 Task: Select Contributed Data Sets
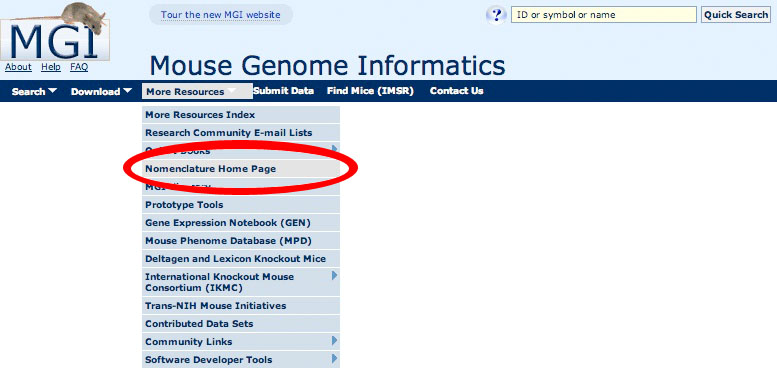point(241,324)
